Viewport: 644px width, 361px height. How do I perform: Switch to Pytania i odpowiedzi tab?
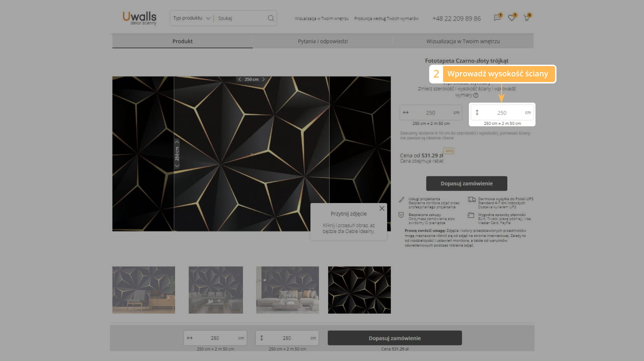point(322,41)
